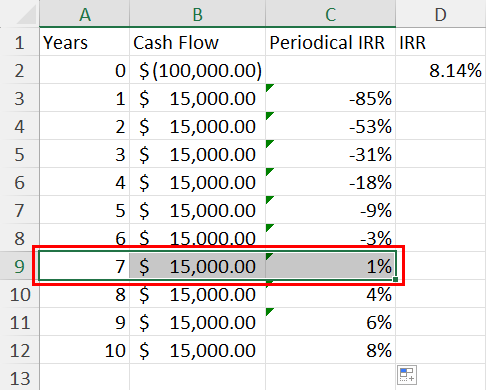Screen dimensions: 486x390
Task: Click the 'Cash Flow' header cell
Action: pos(197,42)
